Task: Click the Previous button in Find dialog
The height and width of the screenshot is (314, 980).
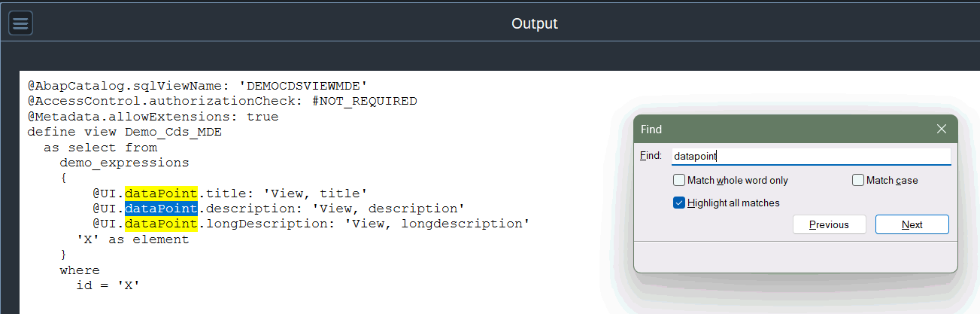Action: pos(829,224)
